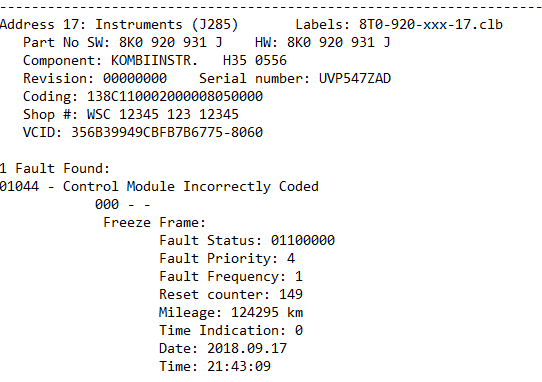Click the hardware part number after HW
This screenshot has height=382, width=542.
tap(338, 43)
